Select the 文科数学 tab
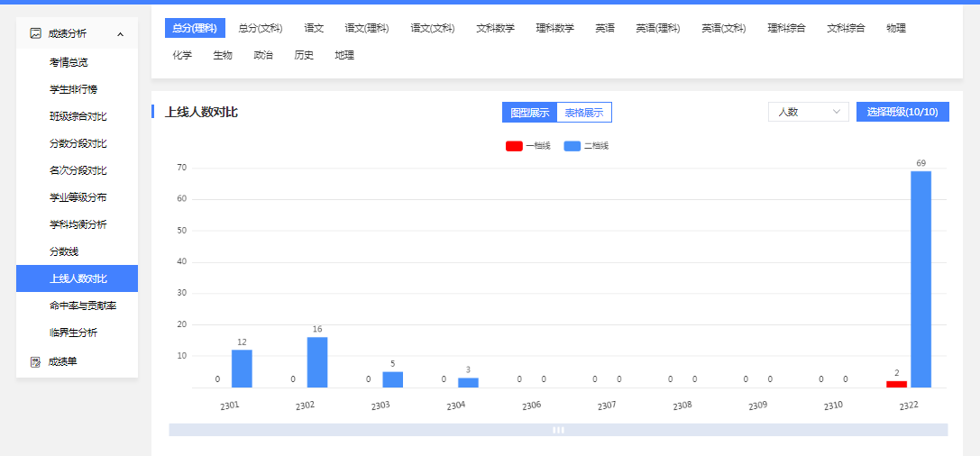Image resolution: width=980 pixels, height=456 pixels. pyautogui.click(x=495, y=28)
